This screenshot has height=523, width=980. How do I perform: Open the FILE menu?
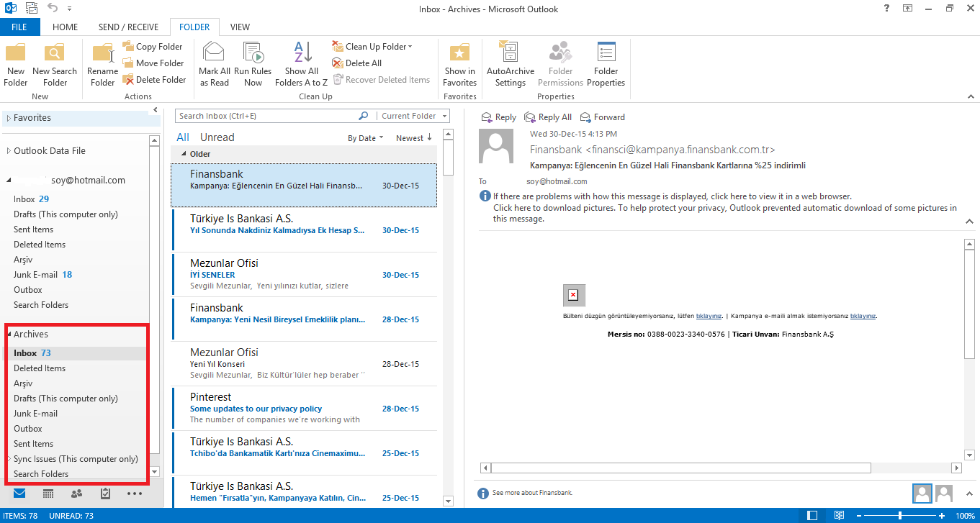[19, 27]
